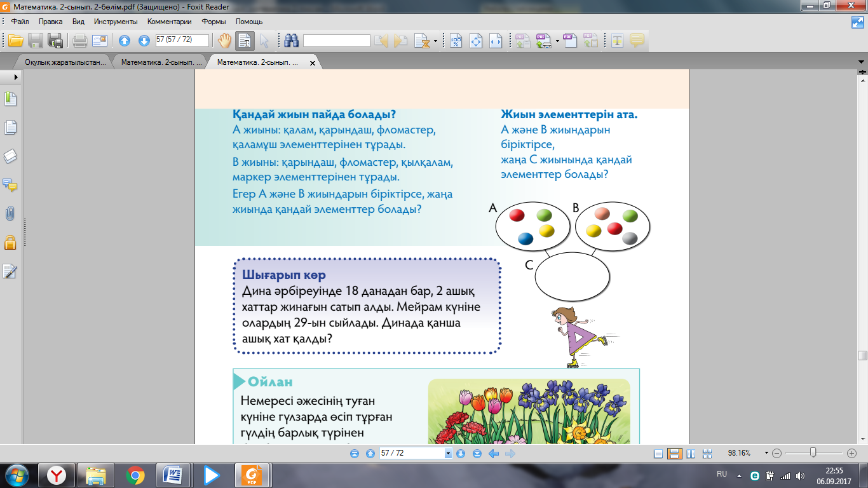Open the Помощь menu
Viewport: 868px width, 488px height.
[249, 22]
